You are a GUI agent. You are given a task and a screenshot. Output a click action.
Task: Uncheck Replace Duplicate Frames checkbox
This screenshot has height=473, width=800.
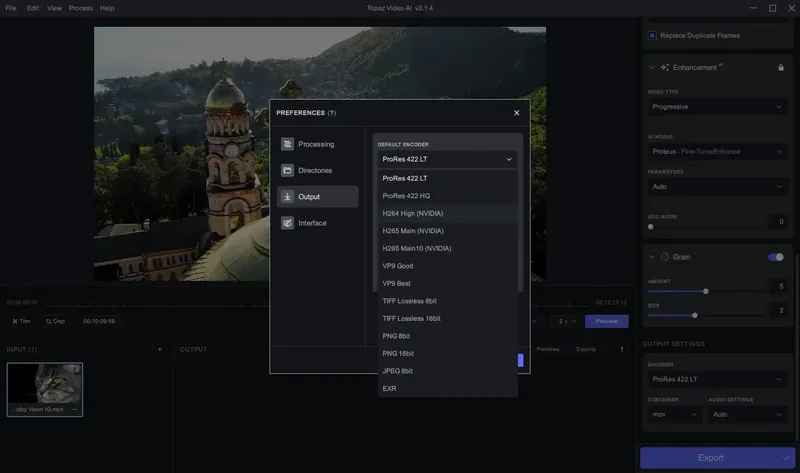pos(652,36)
